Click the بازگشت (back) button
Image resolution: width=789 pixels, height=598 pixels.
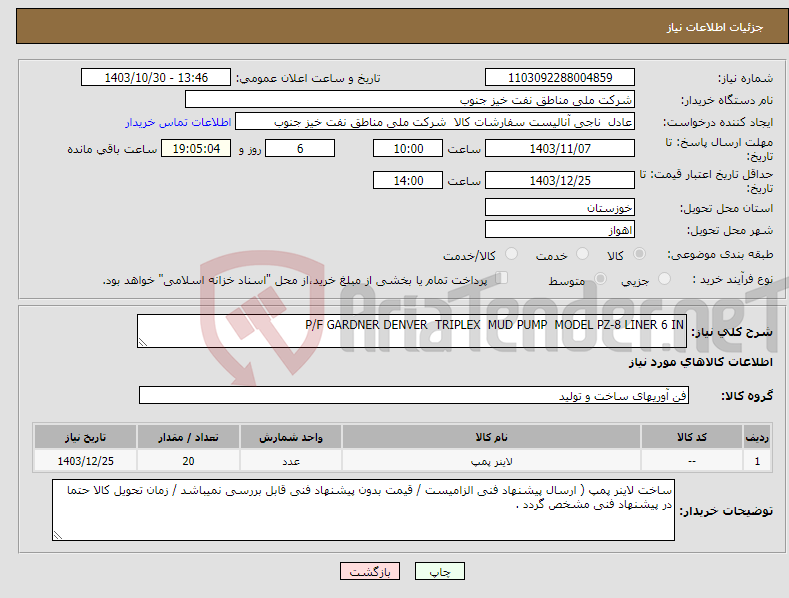coord(370,571)
